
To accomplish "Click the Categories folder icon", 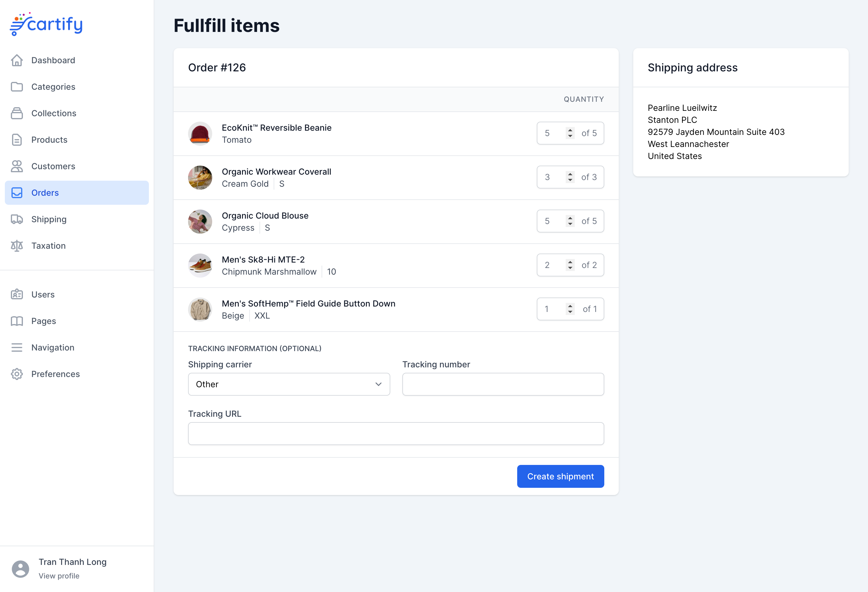I will 17,87.
